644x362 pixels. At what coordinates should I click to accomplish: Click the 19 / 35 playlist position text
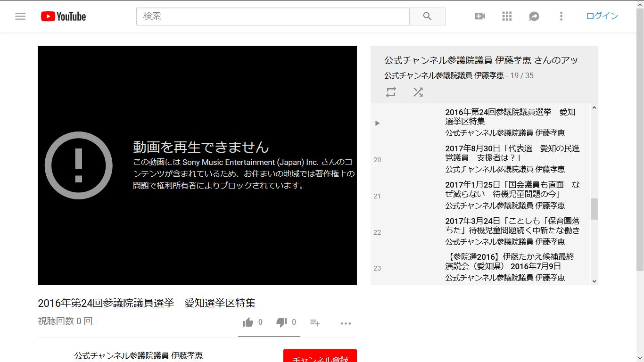[522, 75]
